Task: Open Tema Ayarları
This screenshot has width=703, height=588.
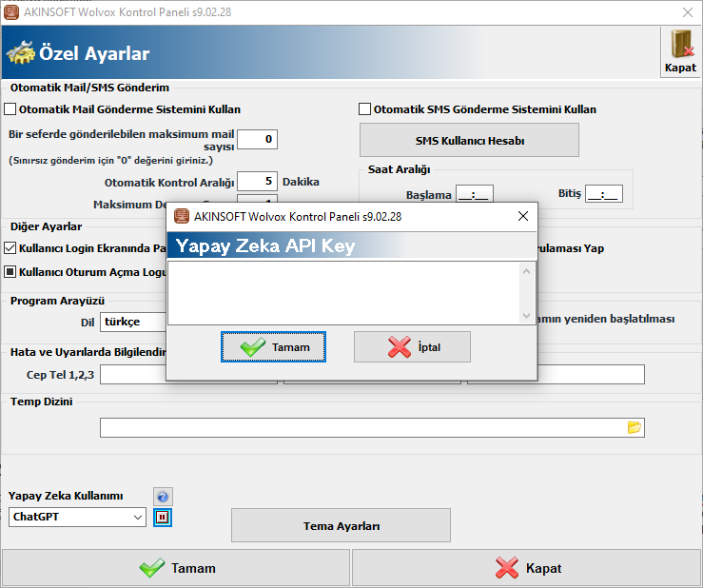Action: tap(341, 525)
